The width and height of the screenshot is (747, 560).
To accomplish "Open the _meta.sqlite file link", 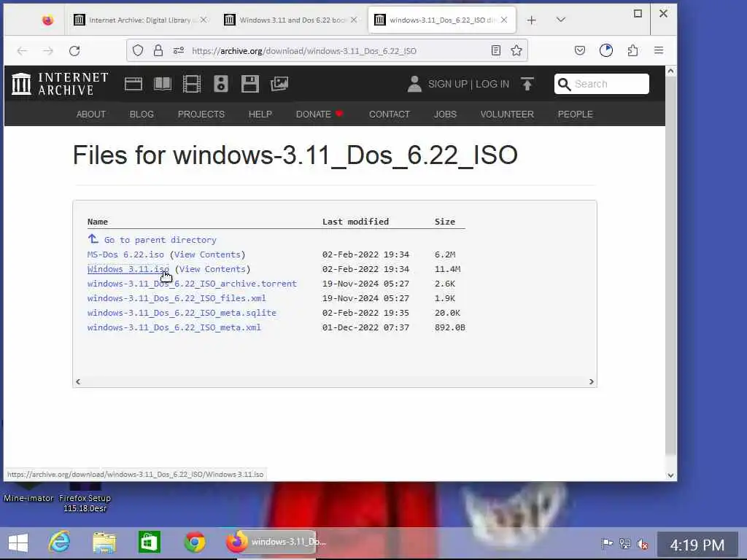I will coord(182,313).
